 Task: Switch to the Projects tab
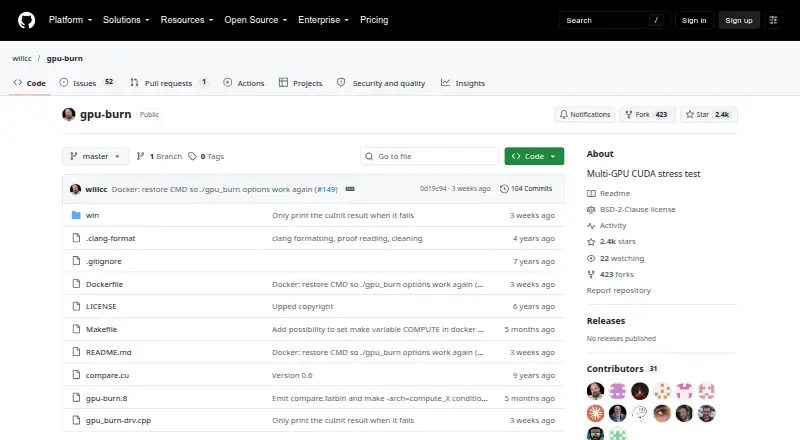tap(301, 83)
